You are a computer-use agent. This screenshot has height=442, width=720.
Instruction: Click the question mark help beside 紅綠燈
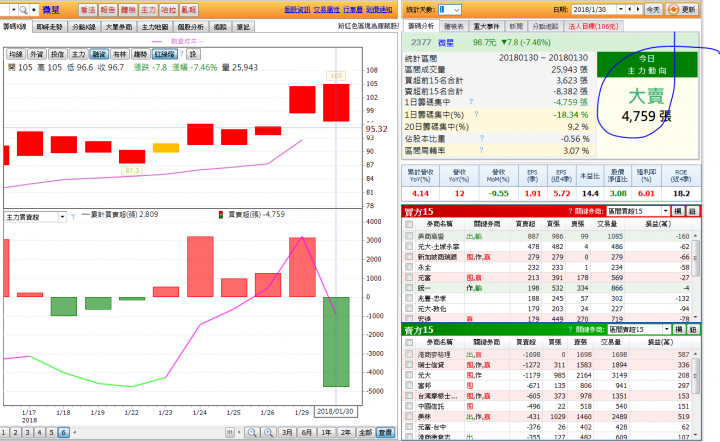click(182, 54)
